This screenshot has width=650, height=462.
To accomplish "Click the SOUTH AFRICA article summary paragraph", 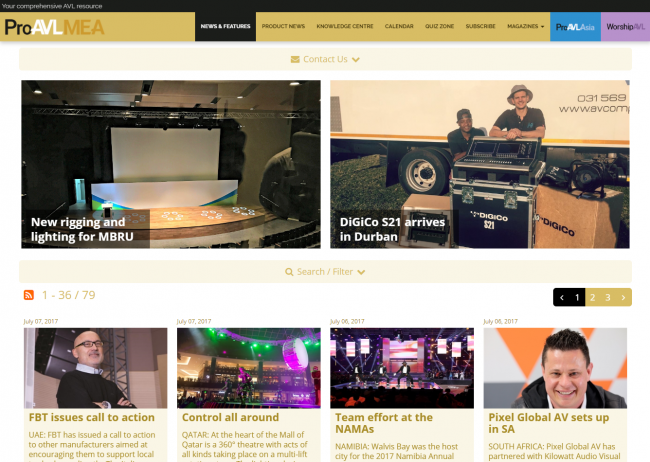I will [554, 452].
